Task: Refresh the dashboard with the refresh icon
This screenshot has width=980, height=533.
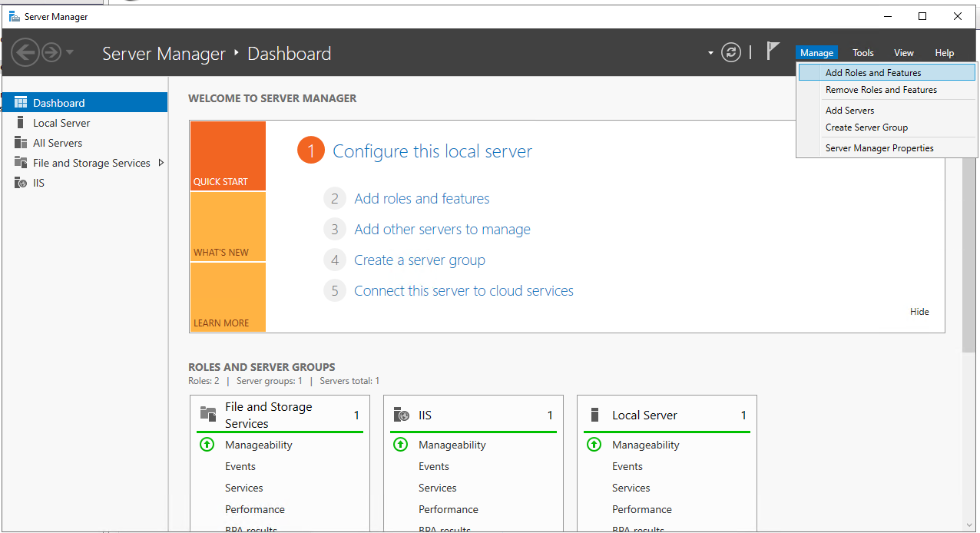Action: point(731,52)
